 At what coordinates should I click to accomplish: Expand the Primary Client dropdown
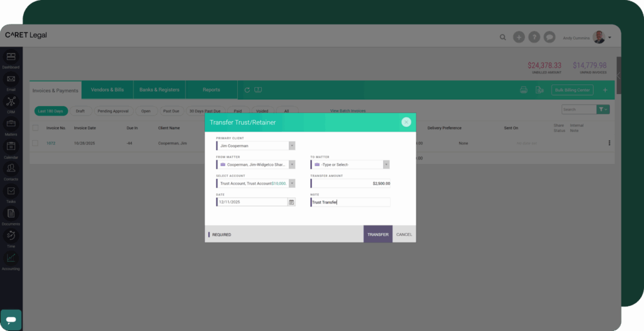pos(292,146)
